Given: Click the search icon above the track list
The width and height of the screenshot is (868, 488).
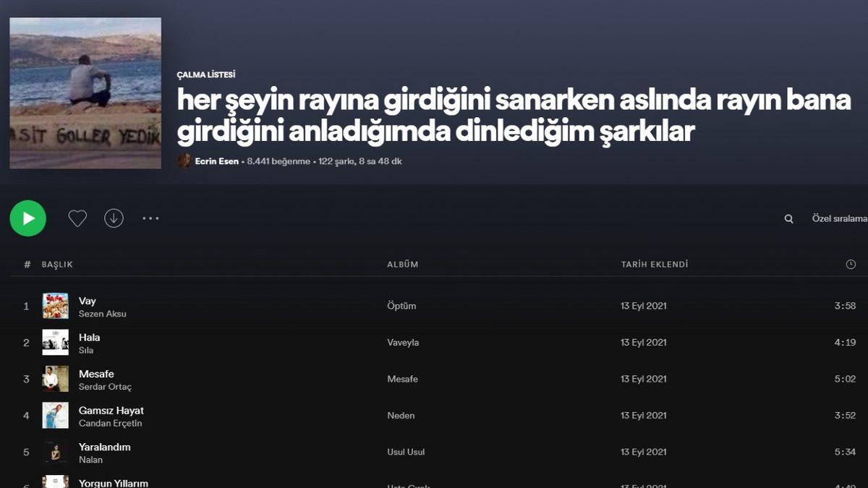Looking at the screenshot, I should (x=788, y=218).
